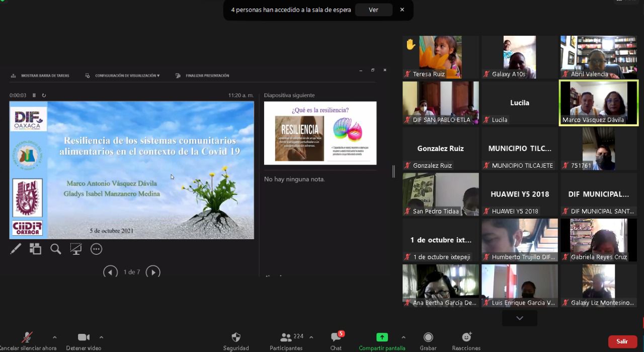Image resolution: width=644 pixels, height=352 pixels.
Task: Click the magnifier zoom into slide icon
Action: tap(55, 249)
